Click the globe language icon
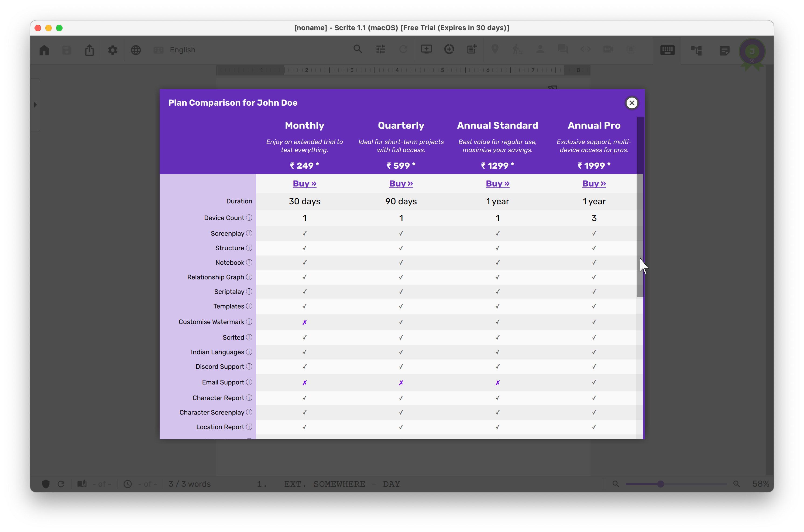The width and height of the screenshot is (804, 532). point(136,50)
